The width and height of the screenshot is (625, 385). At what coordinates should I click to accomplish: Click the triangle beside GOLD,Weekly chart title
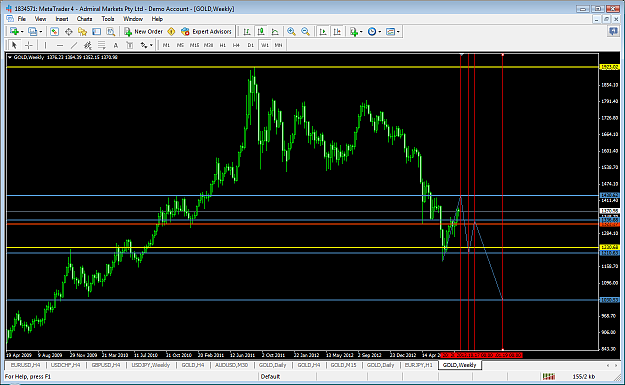(x=10, y=57)
